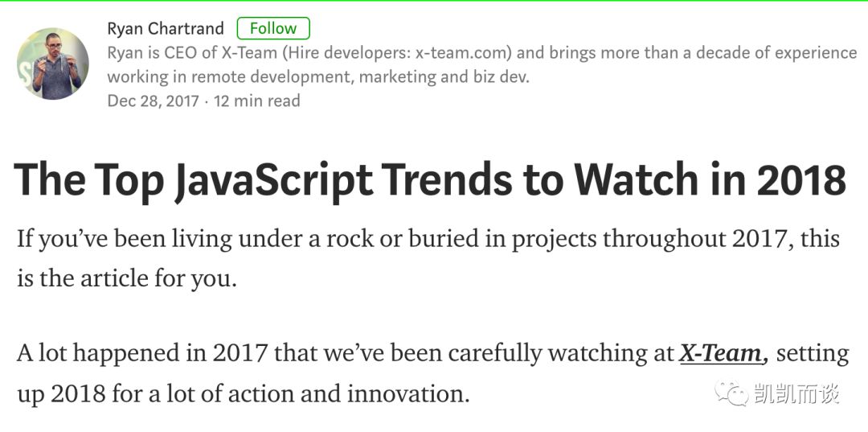Click the 凯凯而谈 watermark text
The height and width of the screenshot is (432, 868).
pos(796,393)
